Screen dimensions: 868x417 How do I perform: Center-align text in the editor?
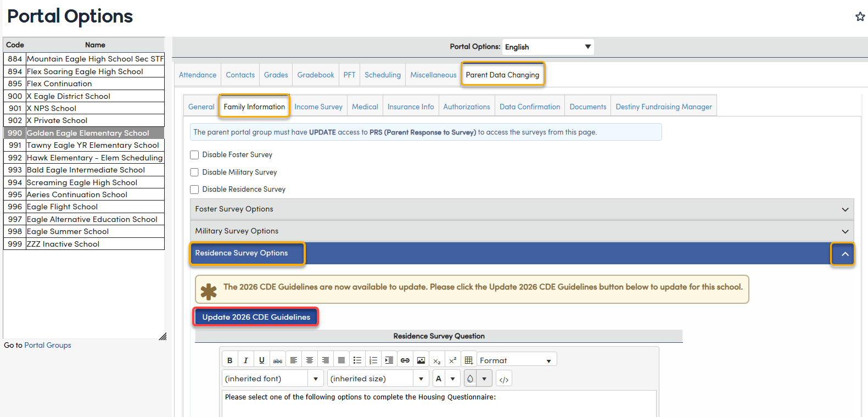[x=310, y=360]
